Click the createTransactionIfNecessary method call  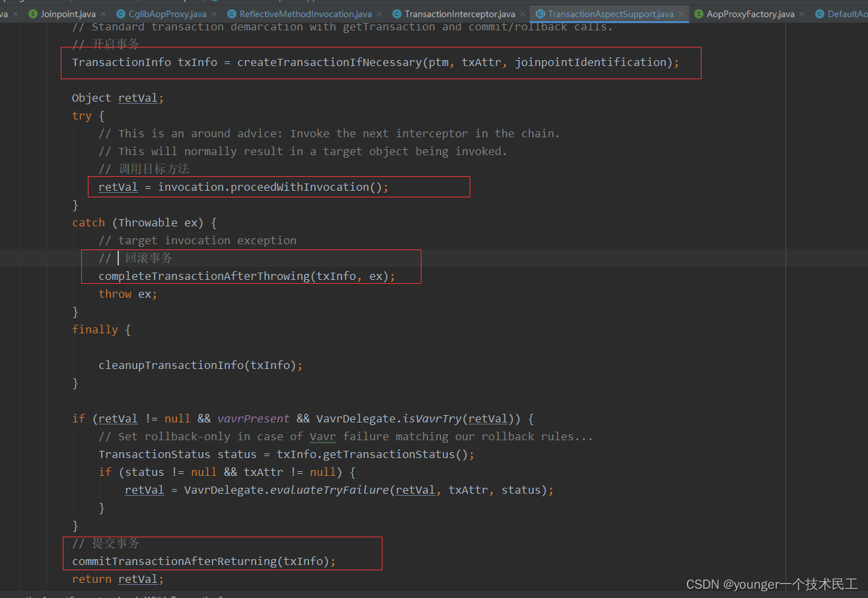(329, 62)
